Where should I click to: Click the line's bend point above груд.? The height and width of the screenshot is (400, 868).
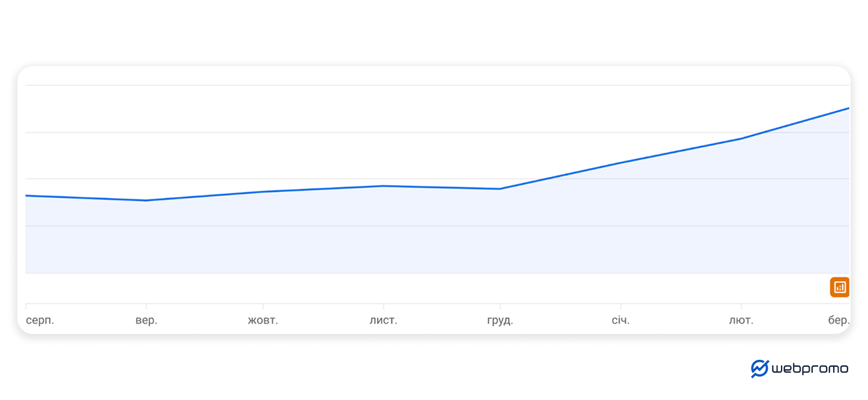(x=500, y=189)
